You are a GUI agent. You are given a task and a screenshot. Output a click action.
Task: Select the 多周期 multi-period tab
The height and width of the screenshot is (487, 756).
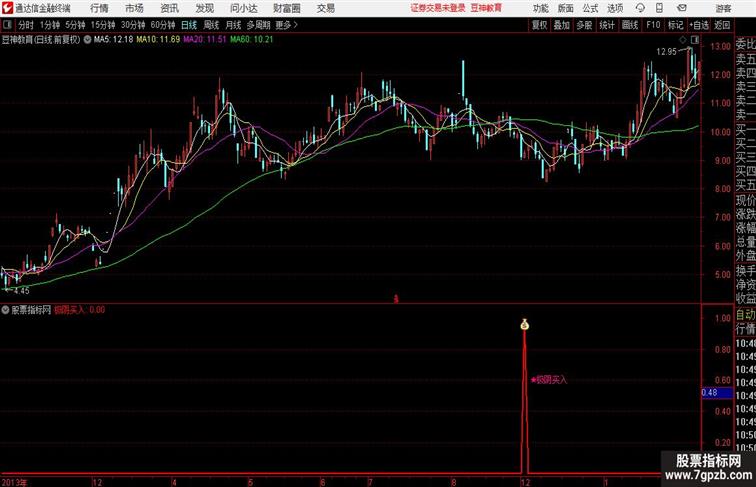point(258,25)
